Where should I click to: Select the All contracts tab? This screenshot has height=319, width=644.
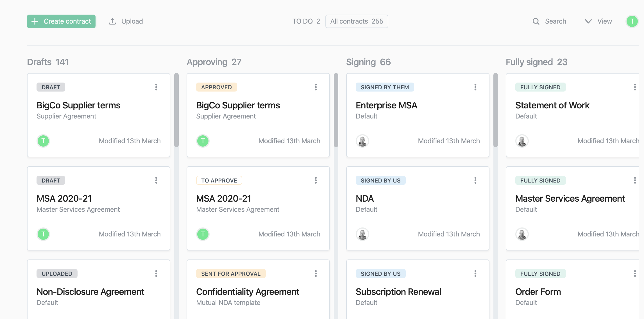[357, 21]
